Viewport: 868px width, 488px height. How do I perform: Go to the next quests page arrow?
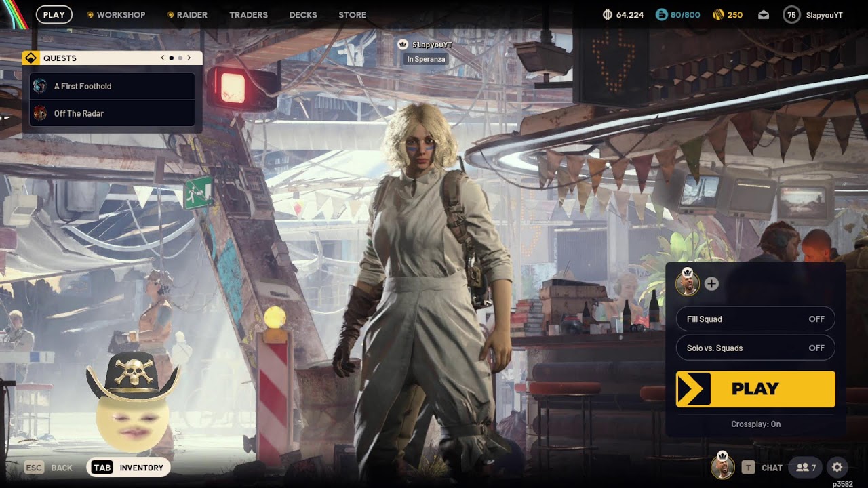click(x=189, y=58)
